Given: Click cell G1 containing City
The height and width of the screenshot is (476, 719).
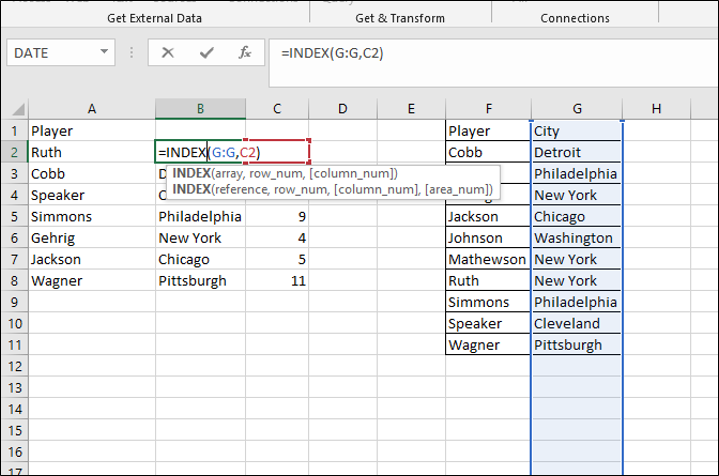Looking at the screenshot, I should (x=577, y=131).
